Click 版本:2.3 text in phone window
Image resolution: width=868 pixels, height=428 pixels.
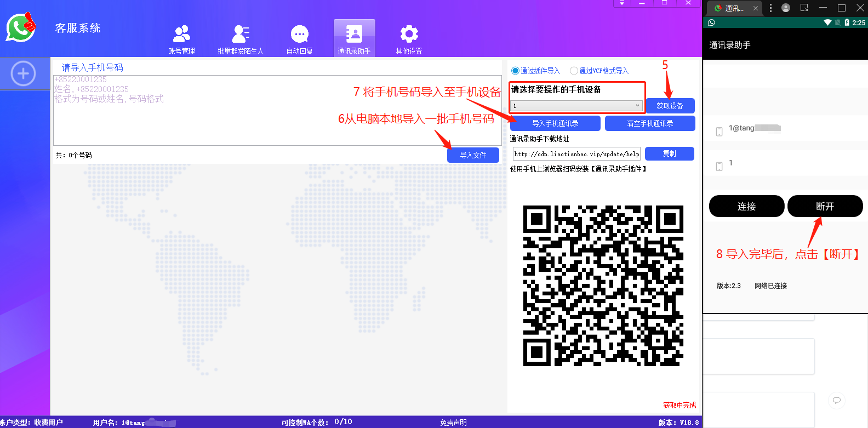729,286
